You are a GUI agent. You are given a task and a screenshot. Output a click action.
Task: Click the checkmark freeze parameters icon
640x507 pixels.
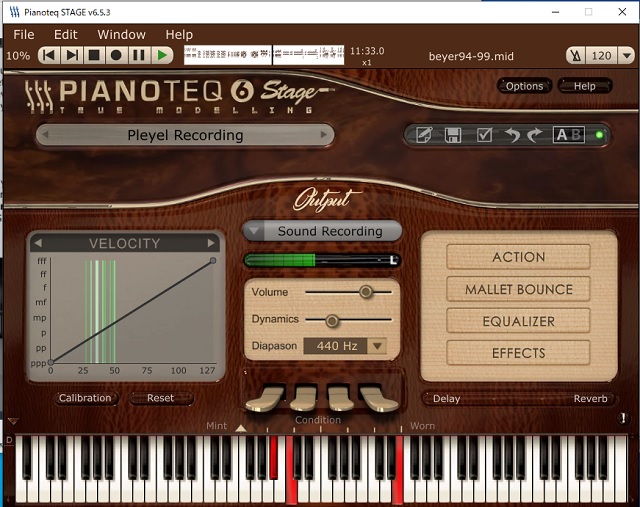click(x=484, y=135)
